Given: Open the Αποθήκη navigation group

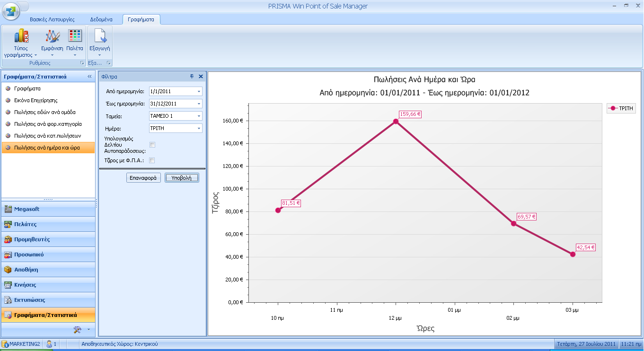Looking at the screenshot, I should tap(48, 270).
